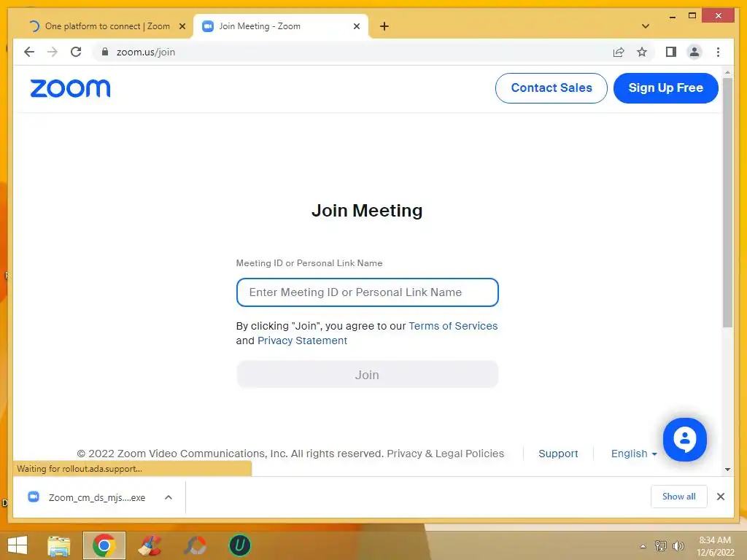Close the Join Meeting tab
This screenshot has width=747, height=560.
point(356,26)
